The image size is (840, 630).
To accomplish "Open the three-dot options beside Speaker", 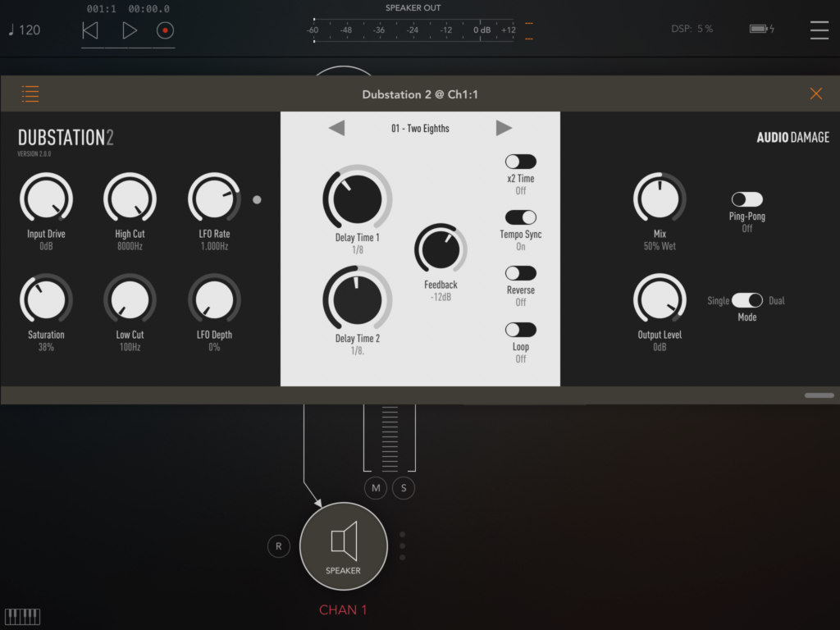I will click(402, 546).
